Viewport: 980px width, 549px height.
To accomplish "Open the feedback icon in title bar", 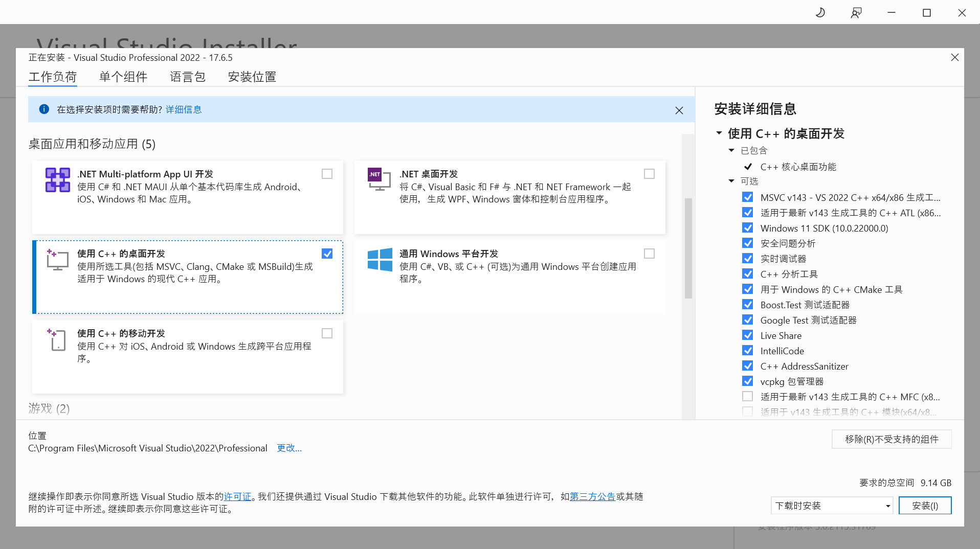I will pyautogui.click(x=856, y=12).
